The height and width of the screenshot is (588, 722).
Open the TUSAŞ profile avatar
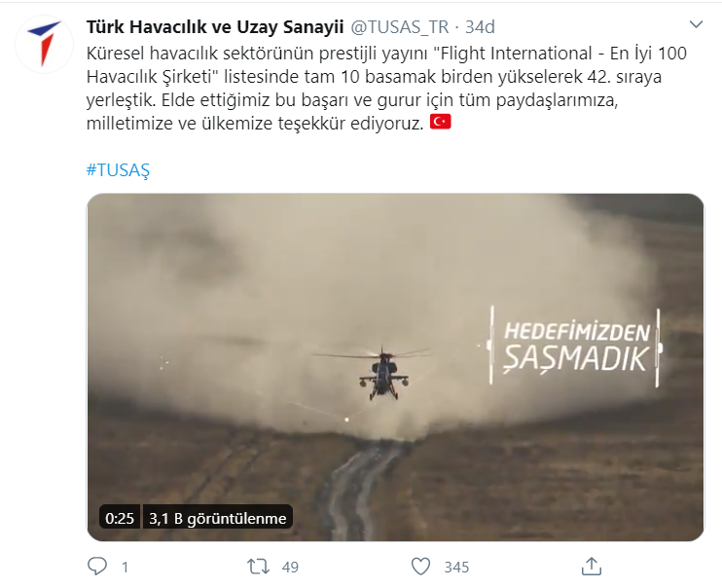(44, 45)
